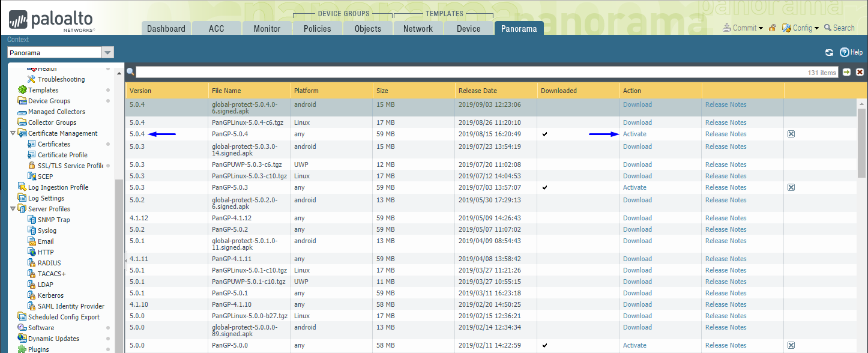Refresh the page with the refresh icon
This screenshot has height=353, width=868.
tap(829, 52)
